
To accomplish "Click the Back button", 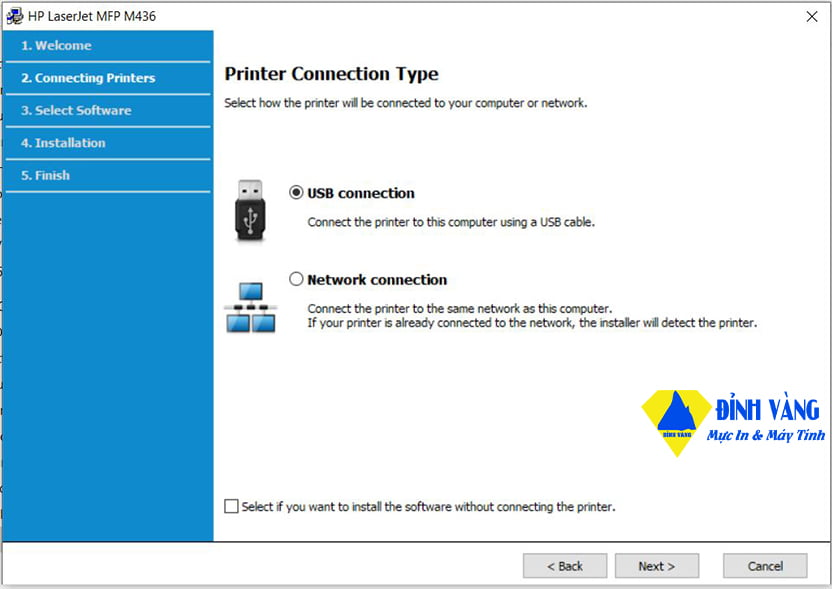I will click(x=565, y=566).
